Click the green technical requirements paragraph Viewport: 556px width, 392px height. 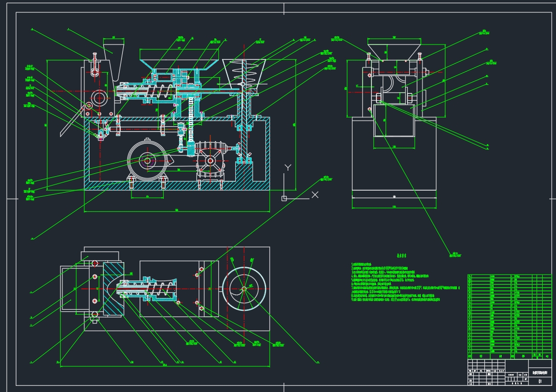[405, 282]
